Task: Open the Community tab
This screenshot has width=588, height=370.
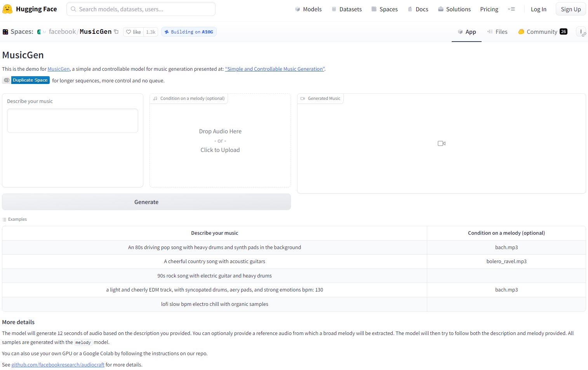Action: [x=543, y=32]
